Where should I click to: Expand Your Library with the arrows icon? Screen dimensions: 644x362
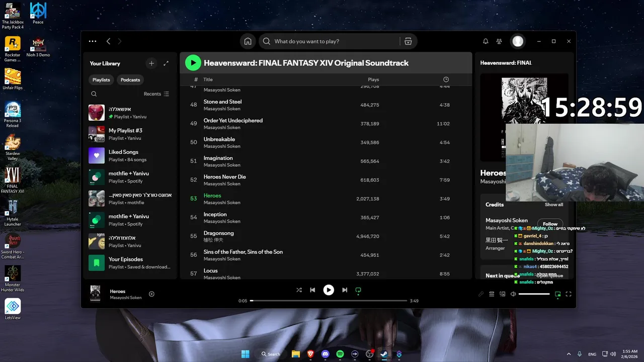pos(166,63)
